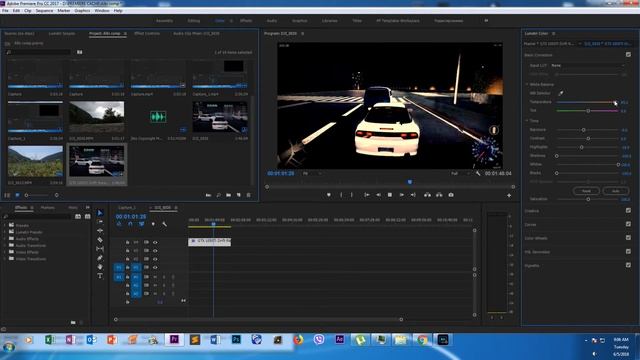
Task: Toggle the Creative section checkbox
Action: pos(628,211)
